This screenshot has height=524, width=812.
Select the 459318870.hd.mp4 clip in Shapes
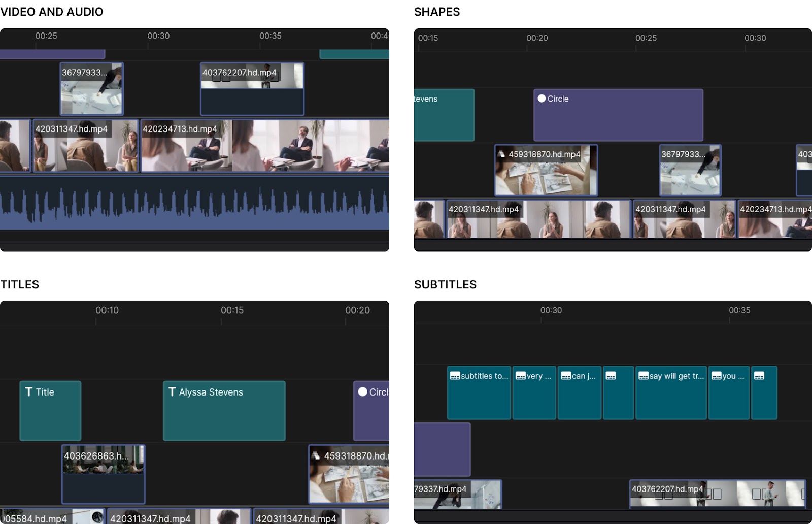[546, 170]
